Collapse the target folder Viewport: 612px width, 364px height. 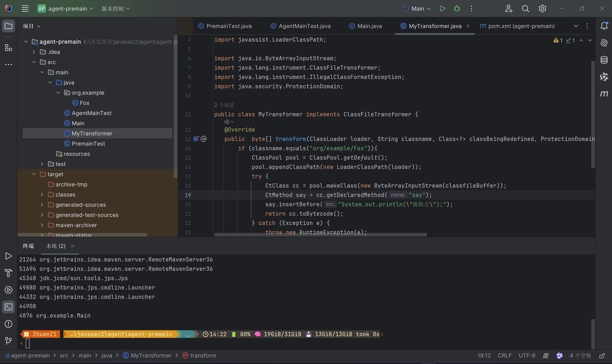(34, 174)
